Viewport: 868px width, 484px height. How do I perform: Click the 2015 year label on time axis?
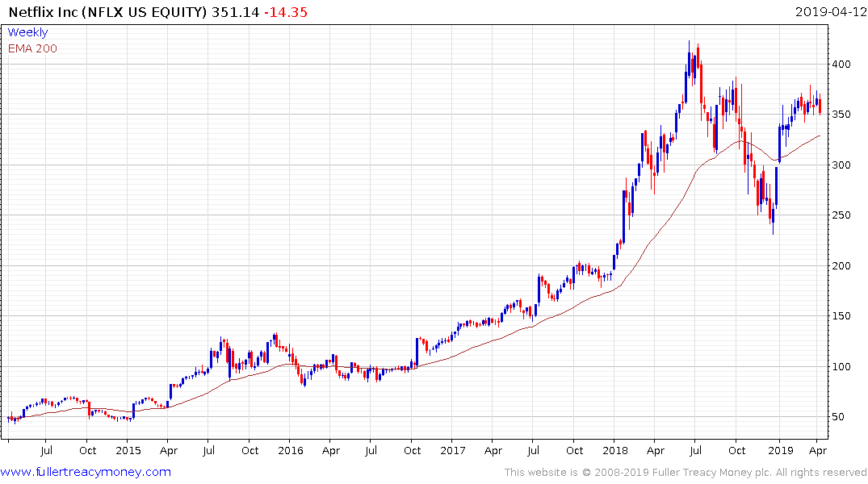[128, 450]
